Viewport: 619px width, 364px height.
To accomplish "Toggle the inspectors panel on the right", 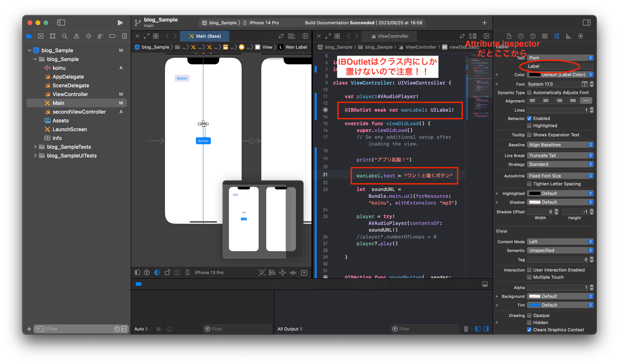I will coord(586,23).
